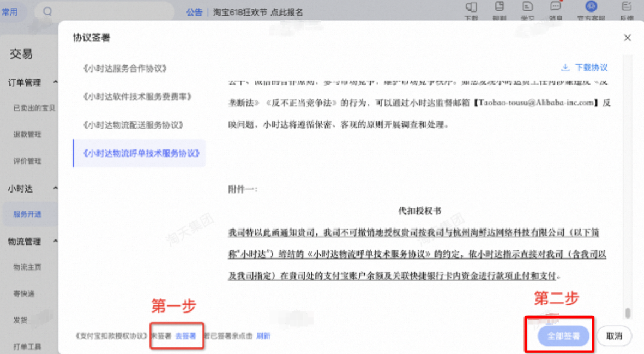The image size is (644, 354).
Task: Click the 刷新 refresh link
Action: [263, 336]
